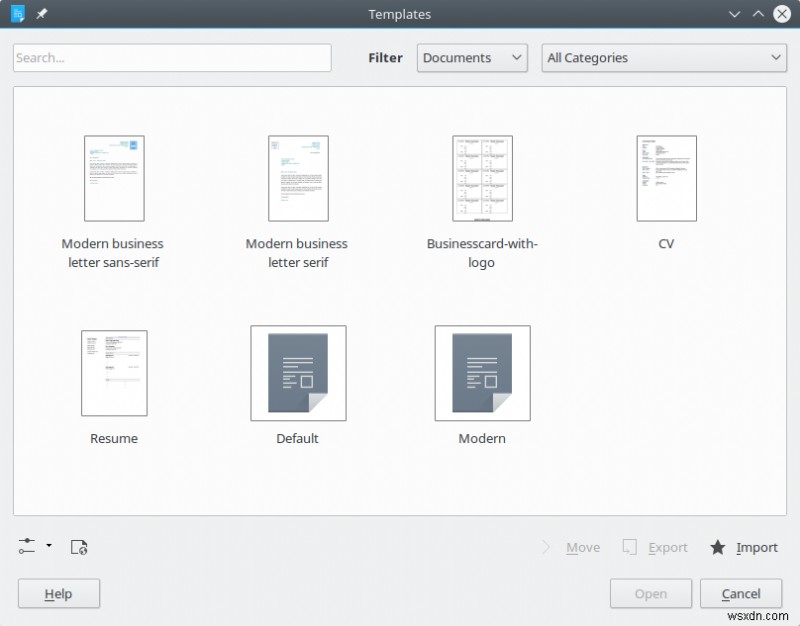Select the Businesscard-with-logo template
Image resolution: width=800 pixels, height=626 pixels.
point(482,178)
